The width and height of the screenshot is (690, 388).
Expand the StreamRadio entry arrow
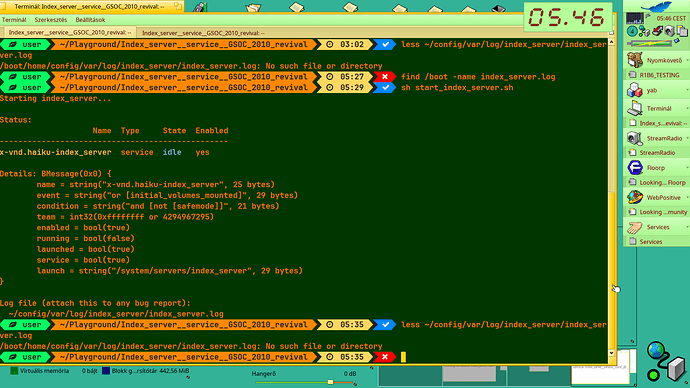(x=687, y=138)
